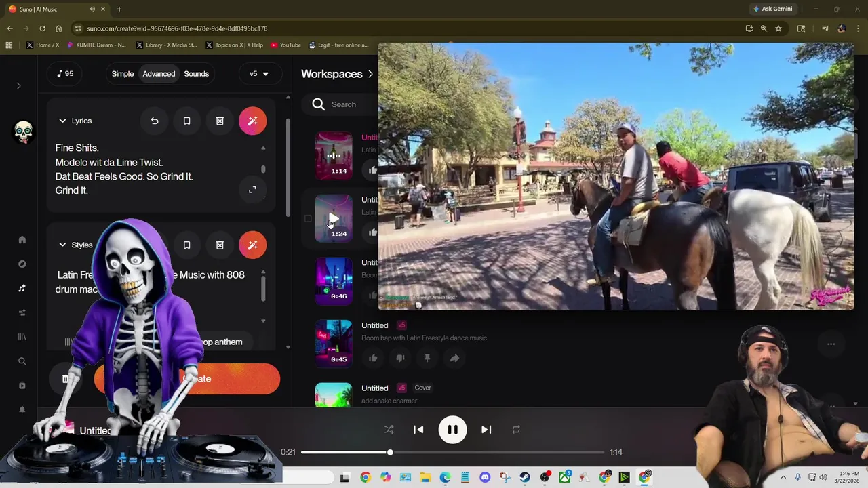Switch to Simple mode

click(x=123, y=74)
